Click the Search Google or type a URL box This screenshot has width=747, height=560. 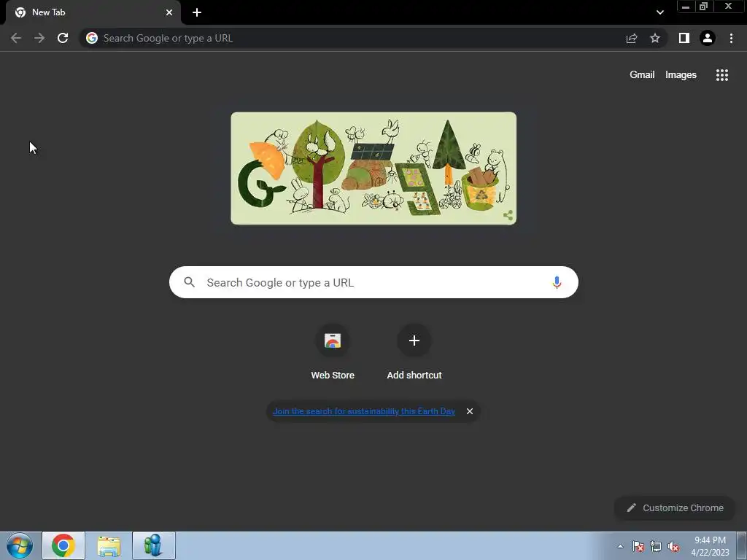coord(373,282)
